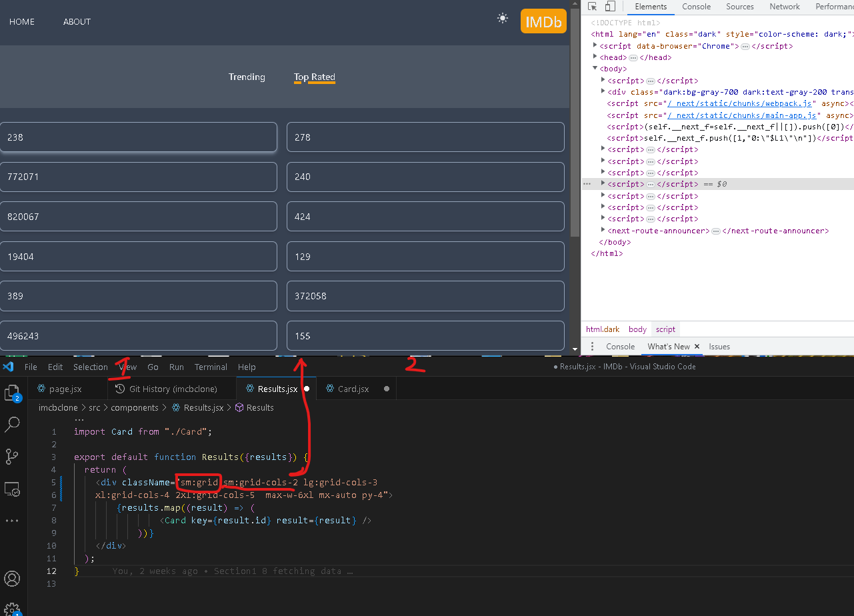The image size is (854, 616).
Task: Open the VS Code Manage gear
Action: click(12, 609)
